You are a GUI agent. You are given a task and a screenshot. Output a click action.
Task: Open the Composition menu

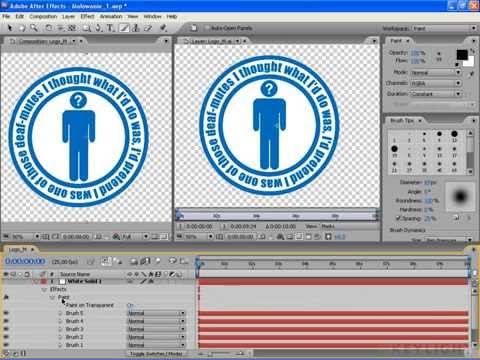point(43,16)
